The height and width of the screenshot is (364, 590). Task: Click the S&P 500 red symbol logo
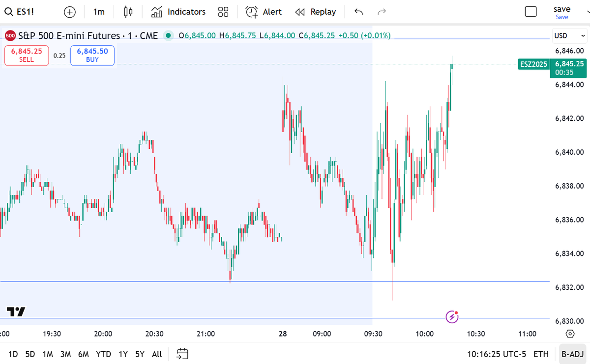pos(10,35)
